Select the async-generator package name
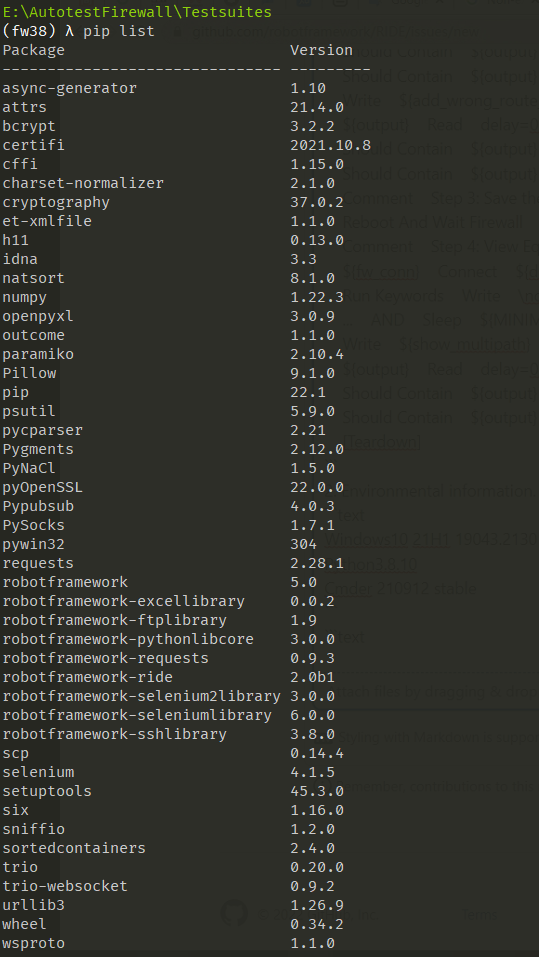 70,88
